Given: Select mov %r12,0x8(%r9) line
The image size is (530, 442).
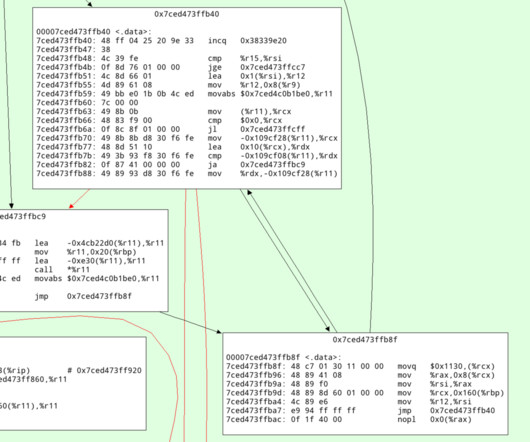Looking at the screenshot, I should click(168, 85).
